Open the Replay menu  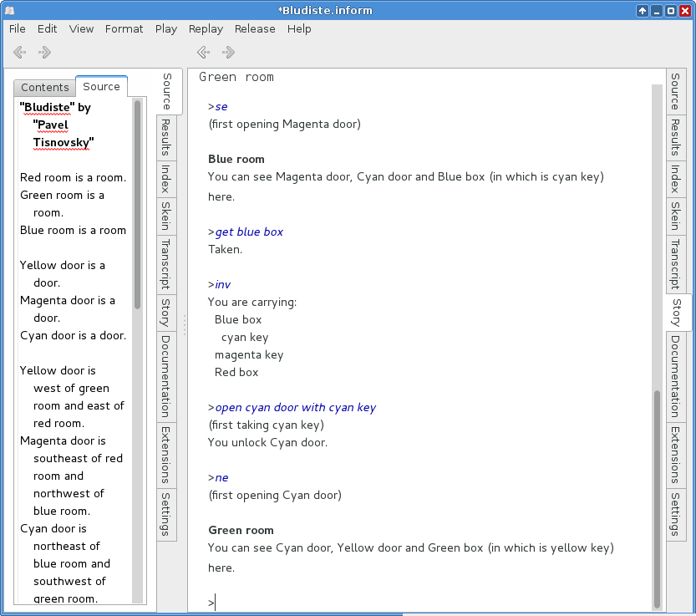pos(206,28)
